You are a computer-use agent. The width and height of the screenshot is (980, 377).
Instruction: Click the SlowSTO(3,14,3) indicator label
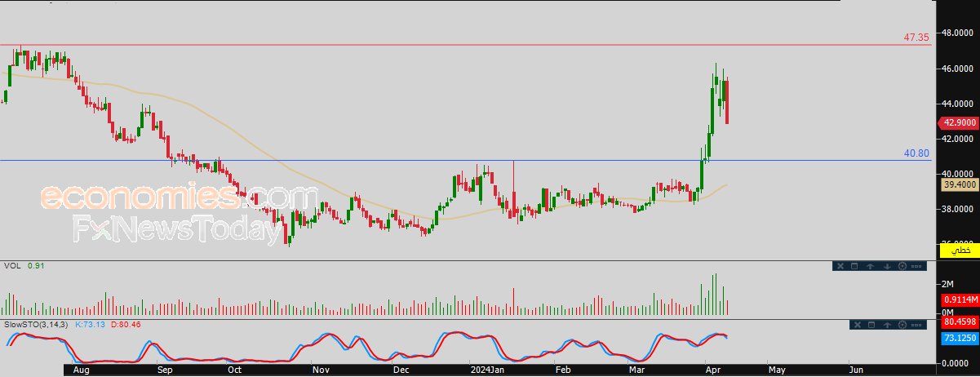37,325
